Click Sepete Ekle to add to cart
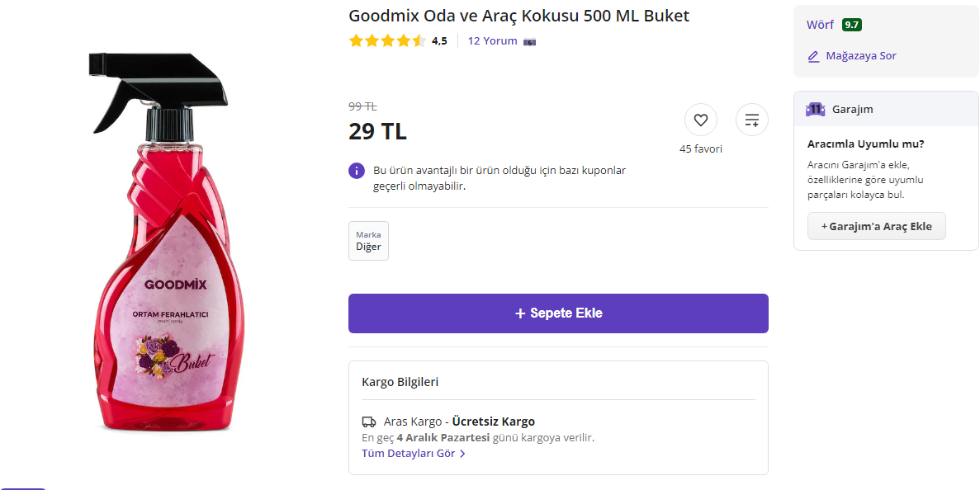Image resolution: width=980 pixels, height=490 pixels. coord(558,313)
